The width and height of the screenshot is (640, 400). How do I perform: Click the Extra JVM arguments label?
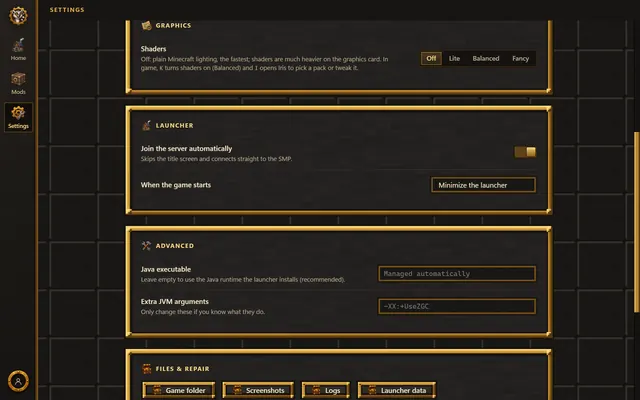pos(175,302)
